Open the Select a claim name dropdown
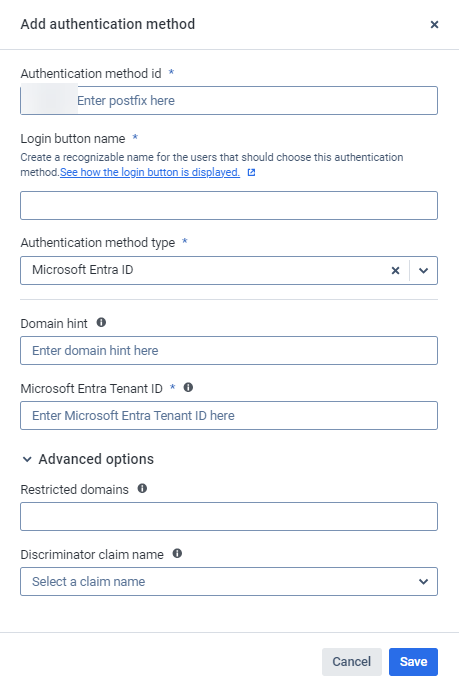 click(x=229, y=581)
